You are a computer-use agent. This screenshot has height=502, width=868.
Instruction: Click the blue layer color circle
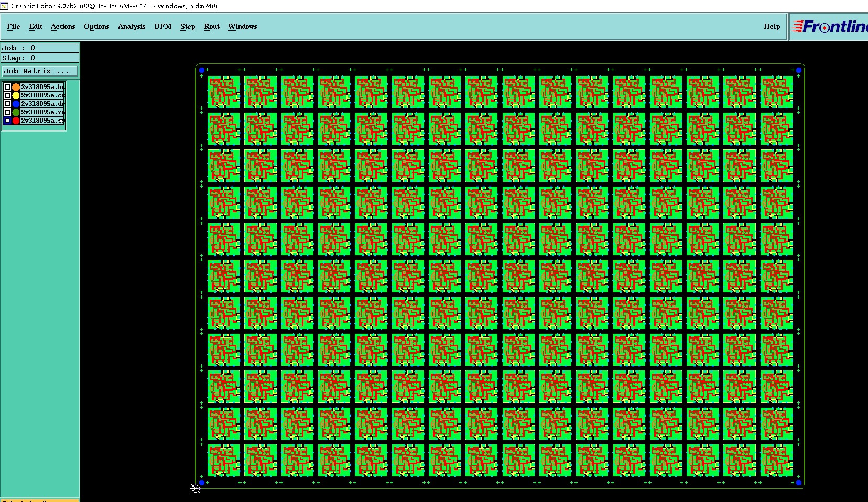[16, 104]
